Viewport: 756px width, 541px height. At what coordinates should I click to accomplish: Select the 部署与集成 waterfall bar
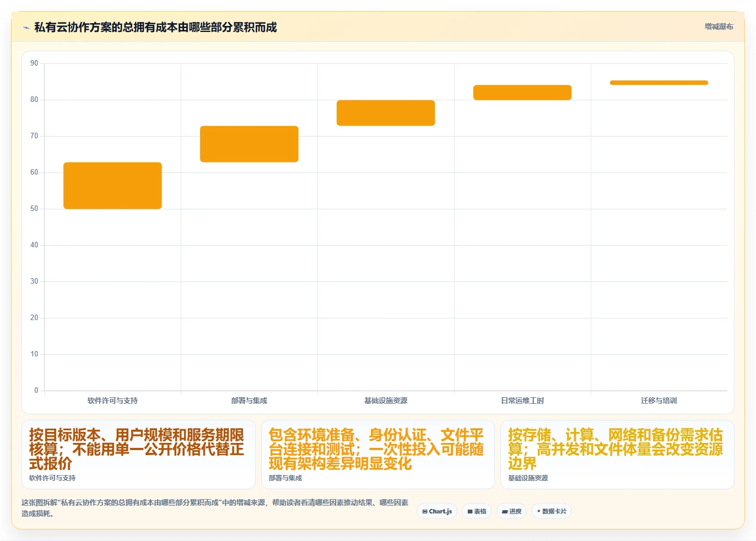click(249, 144)
